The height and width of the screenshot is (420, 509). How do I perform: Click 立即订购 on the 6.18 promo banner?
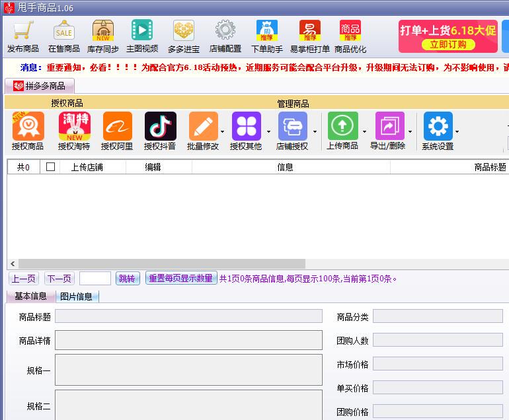click(x=448, y=44)
